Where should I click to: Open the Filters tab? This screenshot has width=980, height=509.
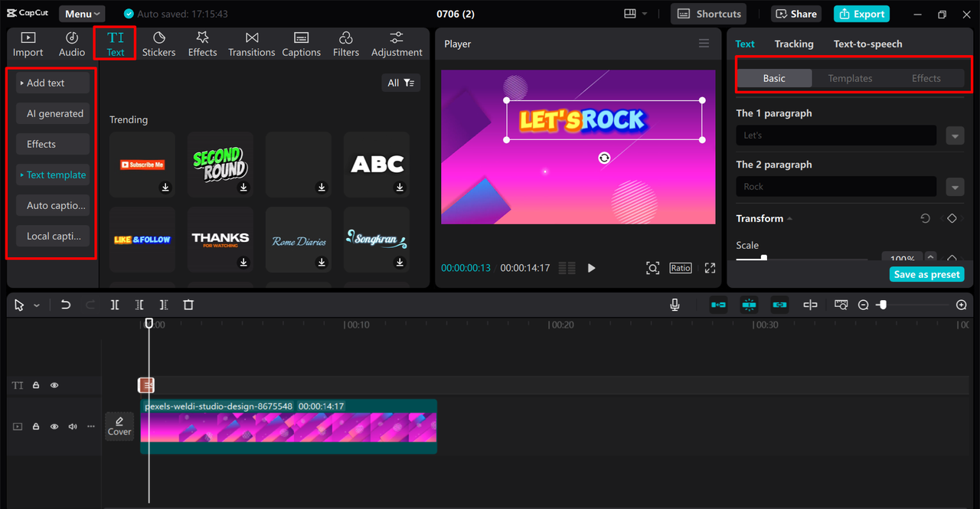345,44
